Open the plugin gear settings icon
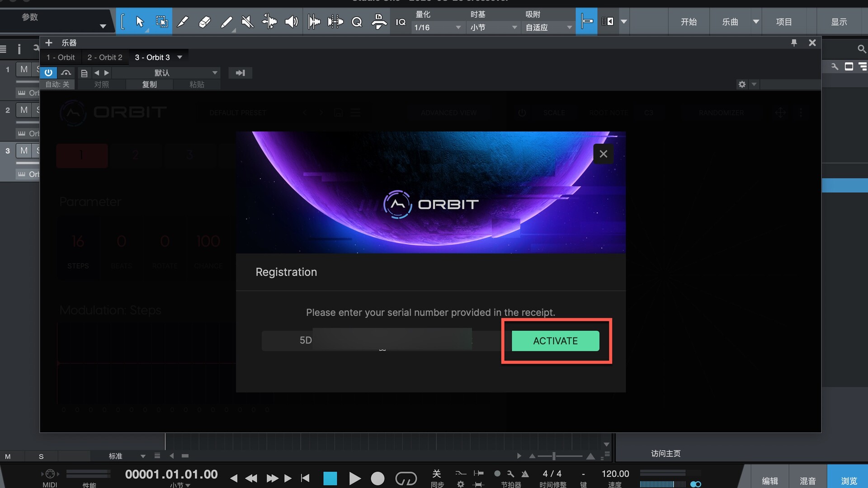The width and height of the screenshot is (868, 488). 742,84
